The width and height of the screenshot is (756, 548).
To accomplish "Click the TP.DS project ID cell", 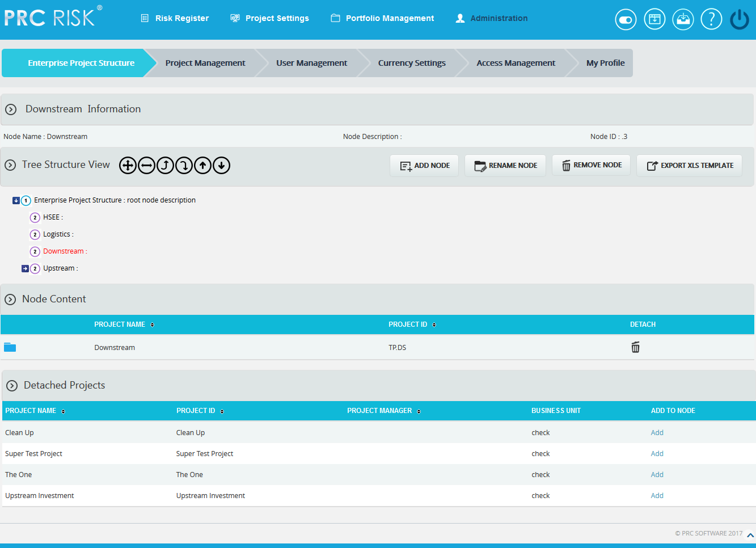I will point(397,347).
